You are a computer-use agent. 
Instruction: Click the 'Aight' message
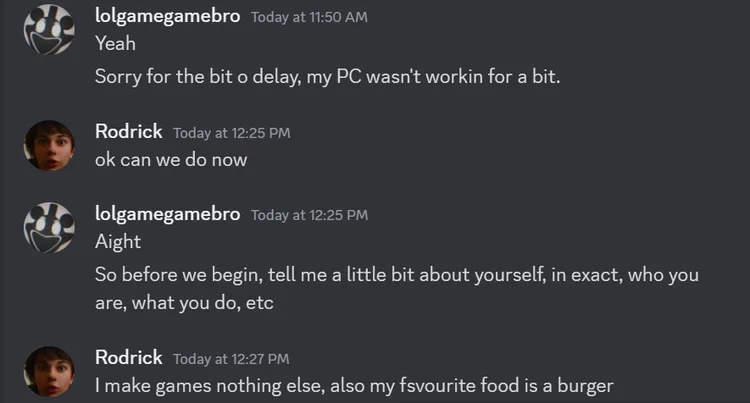pyautogui.click(x=117, y=242)
